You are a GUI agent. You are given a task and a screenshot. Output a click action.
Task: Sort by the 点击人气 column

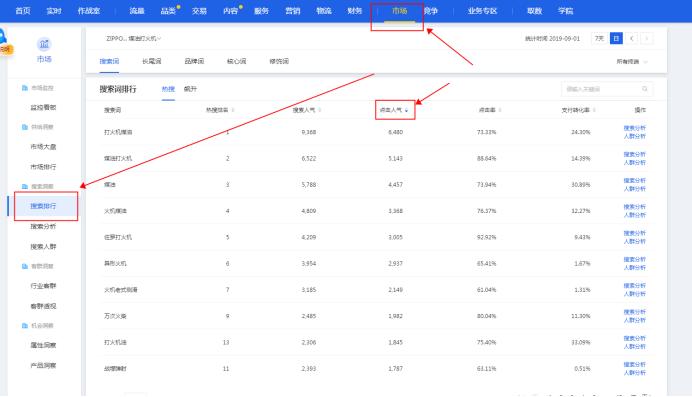(395, 110)
